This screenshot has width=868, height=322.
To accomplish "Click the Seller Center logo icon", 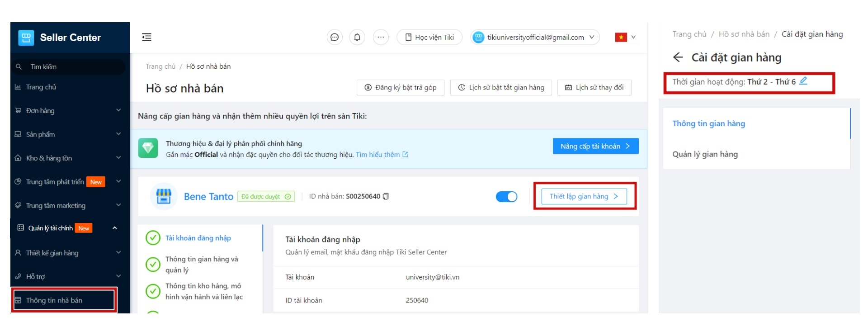I will tap(26, 38).
